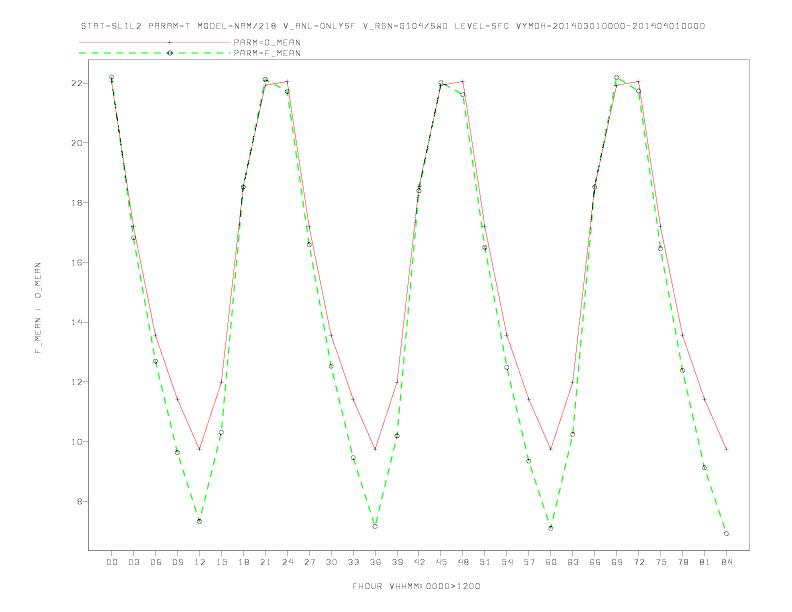The width and height of the screenshot is (792, 612).
Task: Click the F_MEAN circle marker at hour 60
Action: click(551, 528)
